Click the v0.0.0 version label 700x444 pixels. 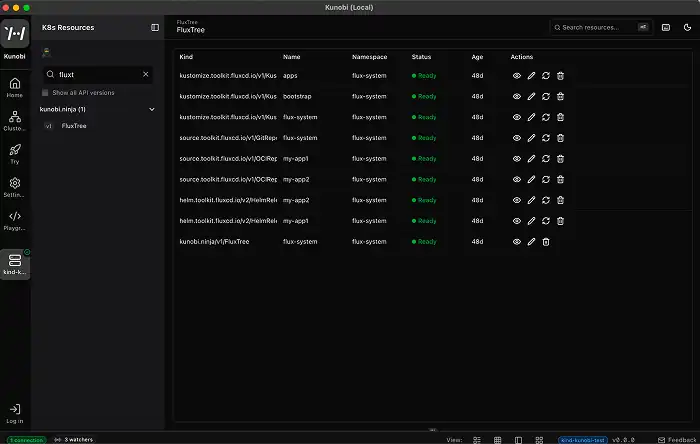click(623, 440)
